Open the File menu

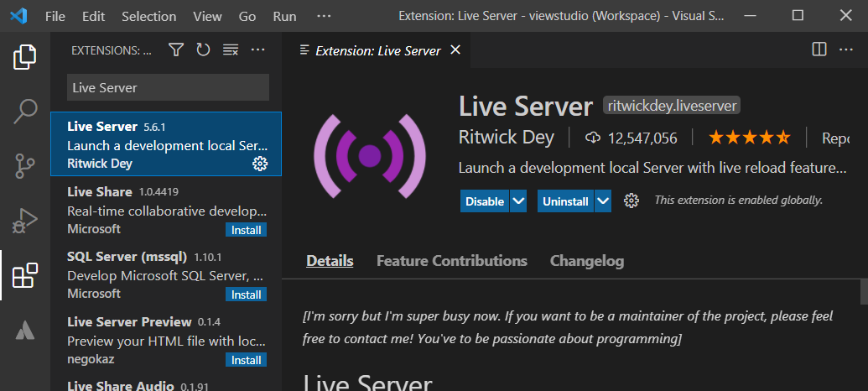coord(55,17)
